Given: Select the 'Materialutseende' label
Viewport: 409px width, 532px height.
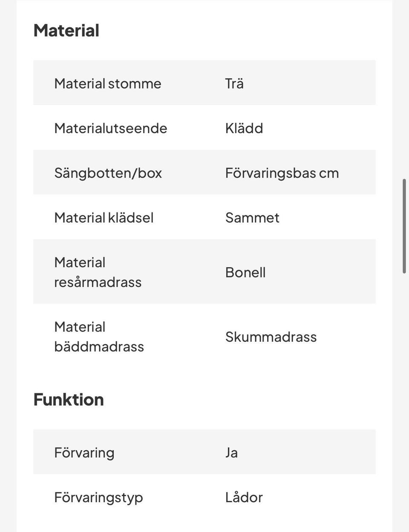Looking at the screenshot, I should (111, 128).
